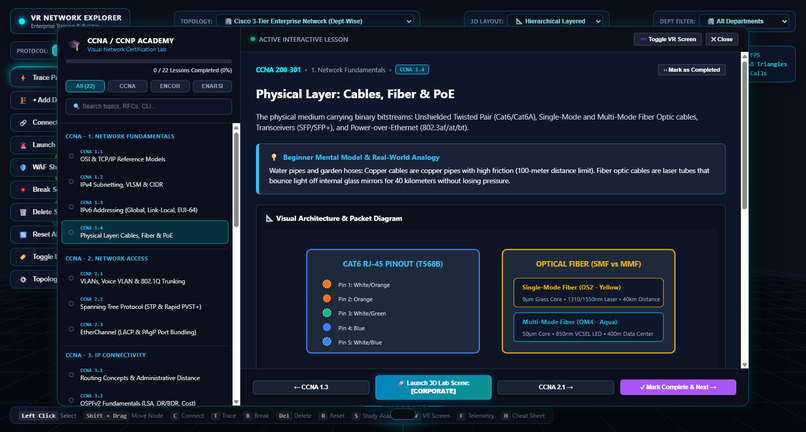Toggle completion circle for Routing Concepts lesson
806x432 pixels.
[71, 374]
